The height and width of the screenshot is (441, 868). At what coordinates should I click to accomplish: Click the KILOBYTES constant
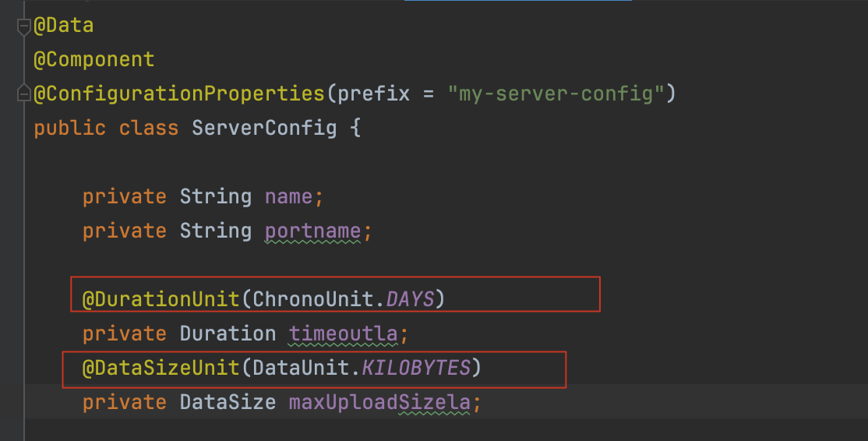416,368
